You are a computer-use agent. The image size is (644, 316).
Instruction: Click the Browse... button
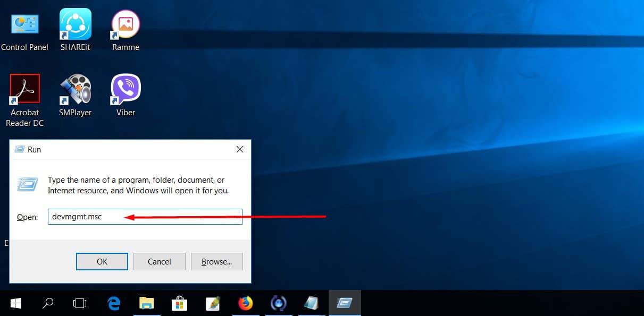pos(217,261)
